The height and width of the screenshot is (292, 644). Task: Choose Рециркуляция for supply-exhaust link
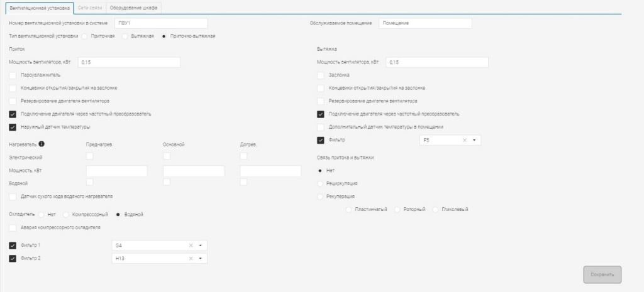pos(321,183)
